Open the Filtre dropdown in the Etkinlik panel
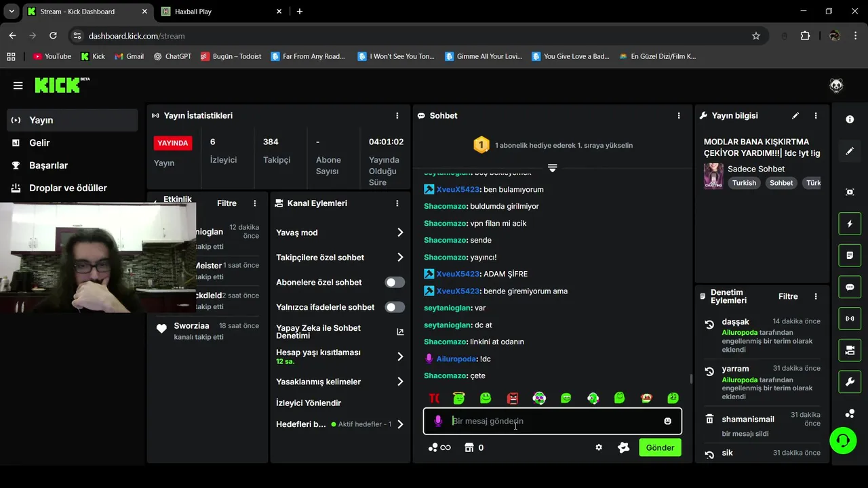 tap(226, 203)
